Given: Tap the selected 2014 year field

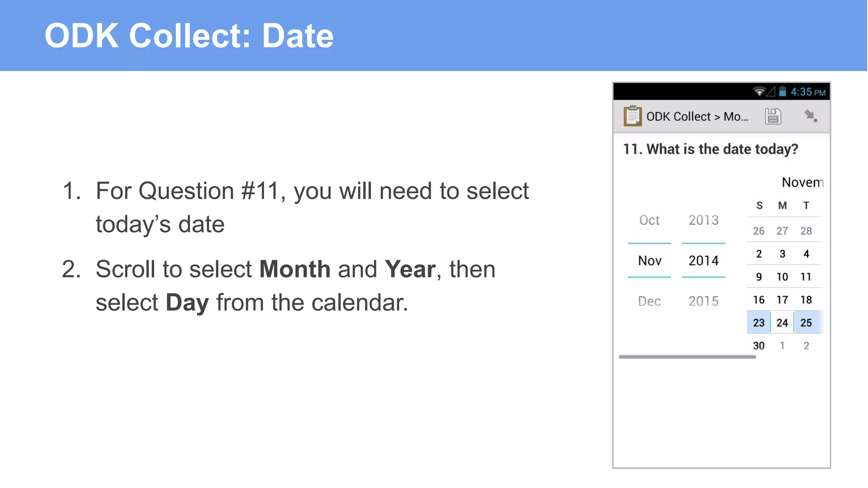Looking at the screenshot, I should click(x=704, y=261).
